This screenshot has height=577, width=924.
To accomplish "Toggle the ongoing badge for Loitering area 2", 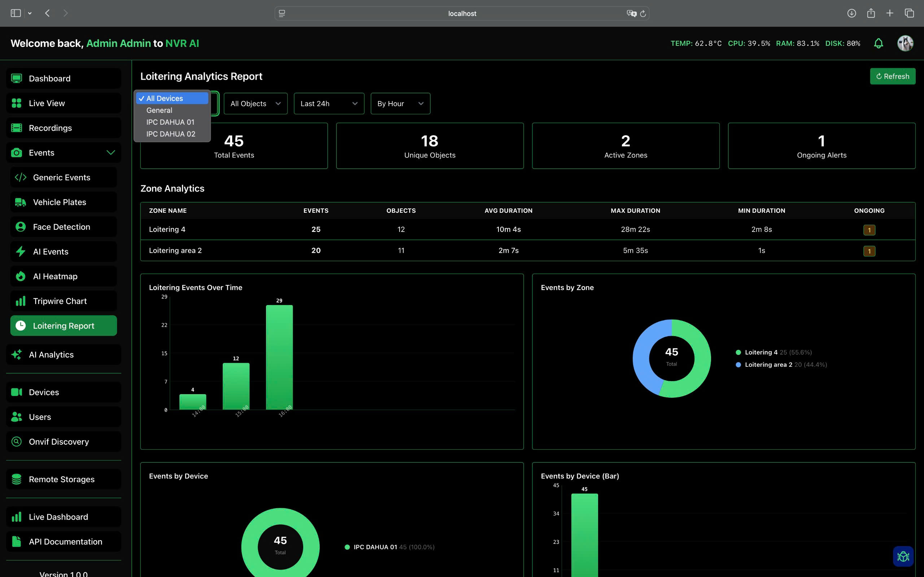I will click(x=869, y=251).
